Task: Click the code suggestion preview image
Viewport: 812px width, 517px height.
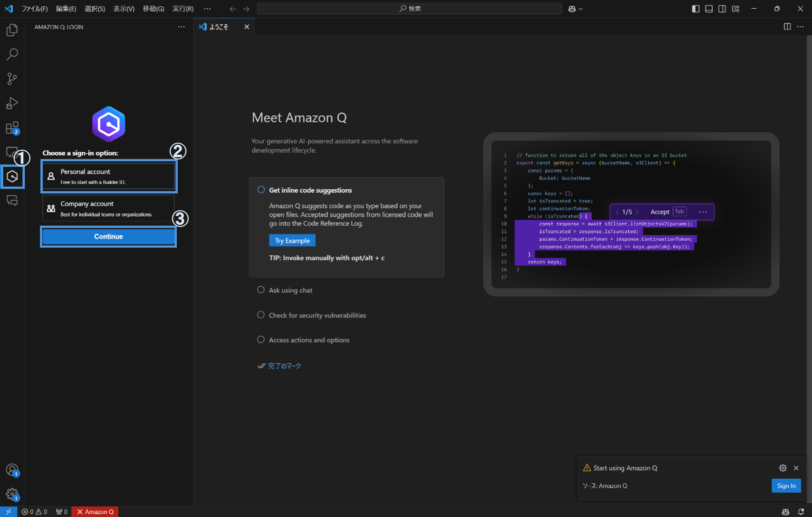Action: point(631,215)
